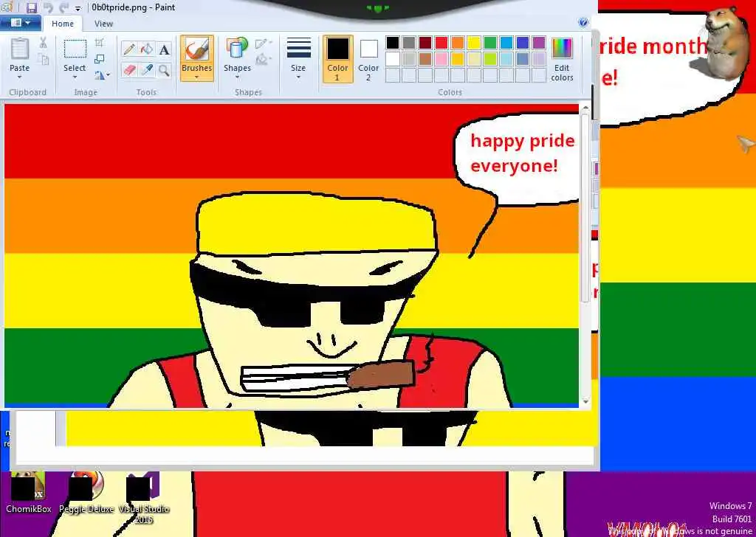Pick the pink (rose) color swatch in palette
The height and width of the screenshot is (537, 756).
coord(441,59)
